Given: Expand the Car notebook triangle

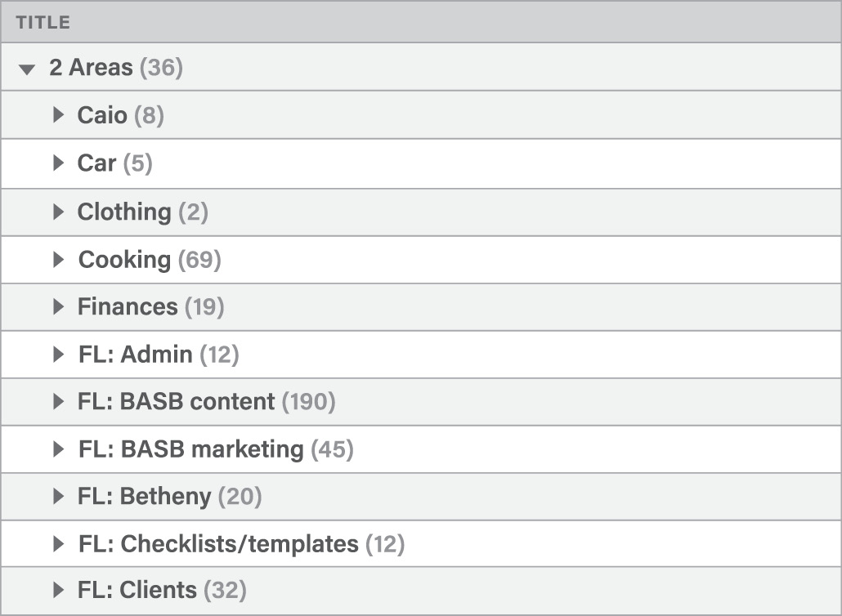Looking at the screenshot, I should coord(57,163).
